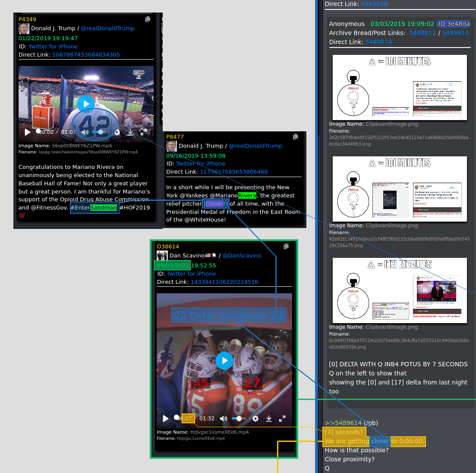Follow direct link 1433941106220224516
This screenshot has height=473, width=476.
(x=224, y=282)
